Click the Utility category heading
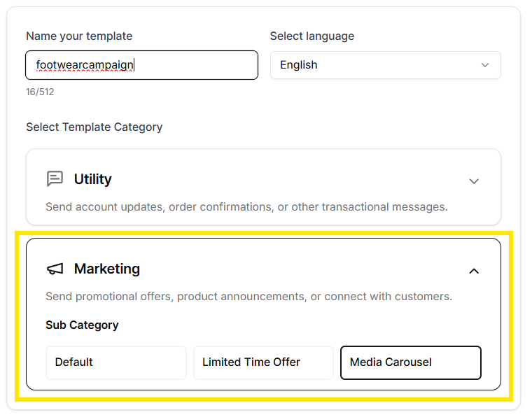Screen dimensions: 532x417 (93, 179)
